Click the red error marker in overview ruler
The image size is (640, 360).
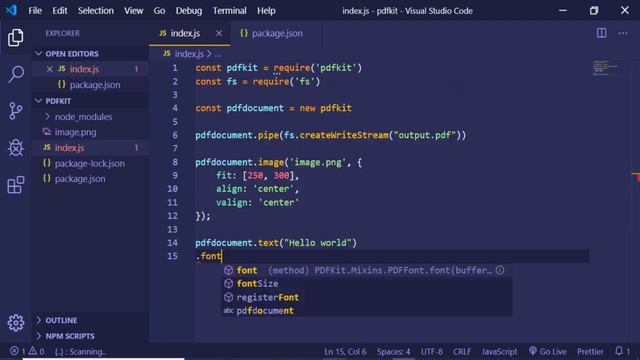pos(636,176)
